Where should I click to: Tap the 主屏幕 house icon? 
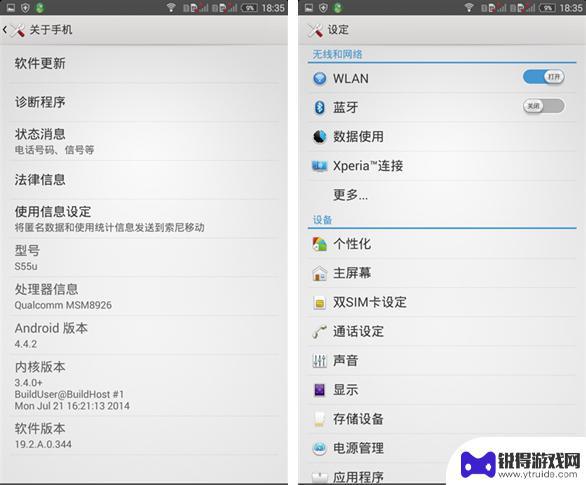click(x=320, y=273)
